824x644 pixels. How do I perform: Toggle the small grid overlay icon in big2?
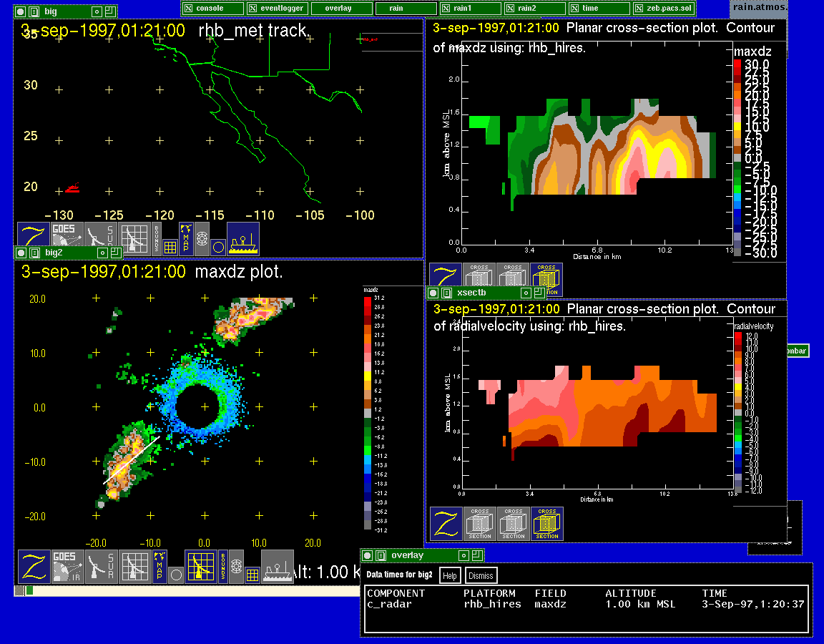(252, 574)
